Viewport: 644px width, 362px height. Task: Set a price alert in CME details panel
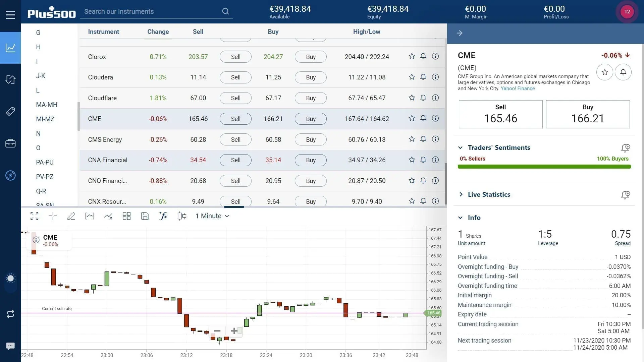[623, 72]
